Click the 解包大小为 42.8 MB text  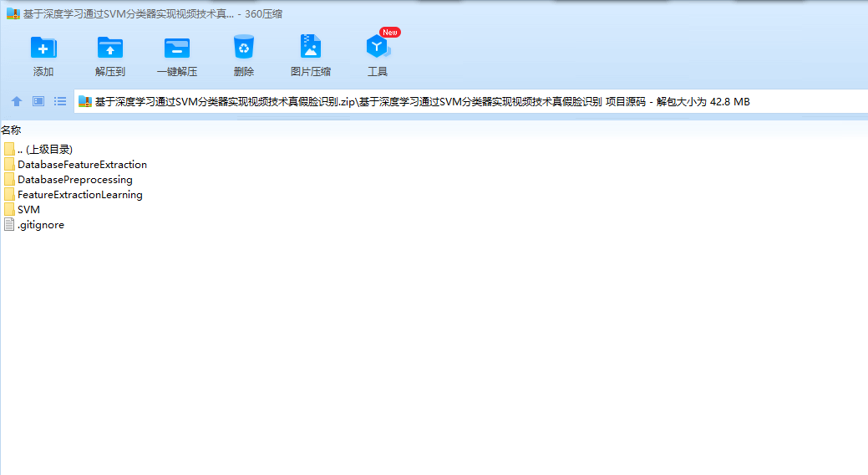[703, 102]
